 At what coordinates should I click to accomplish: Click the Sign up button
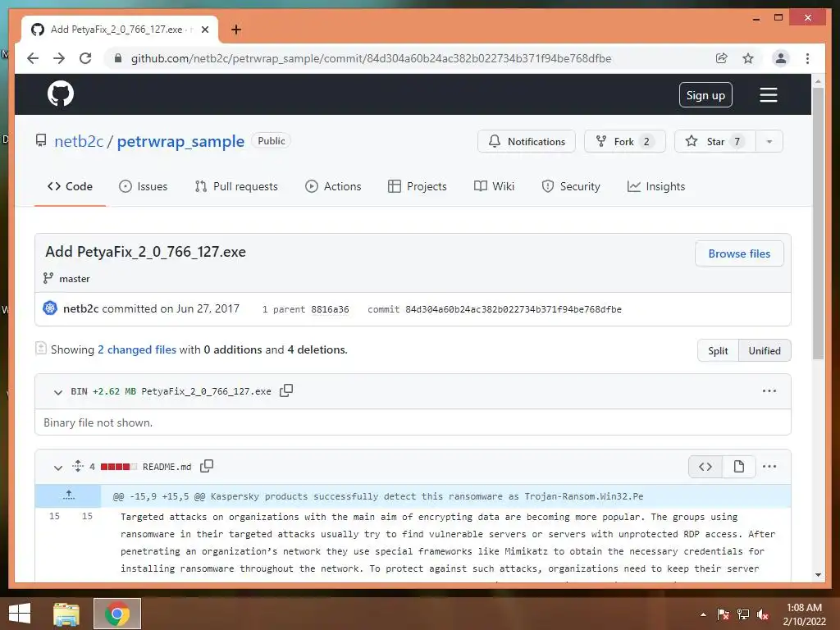pos(705,95)
